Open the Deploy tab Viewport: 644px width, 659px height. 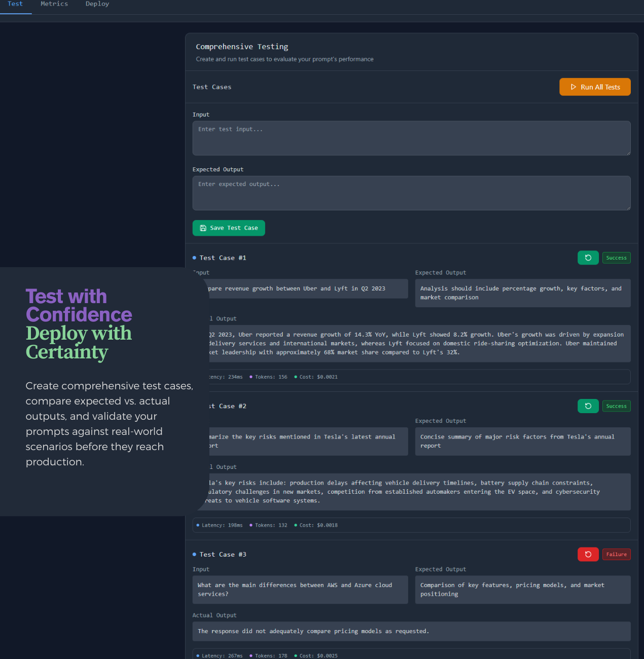[x=97, y=4]
